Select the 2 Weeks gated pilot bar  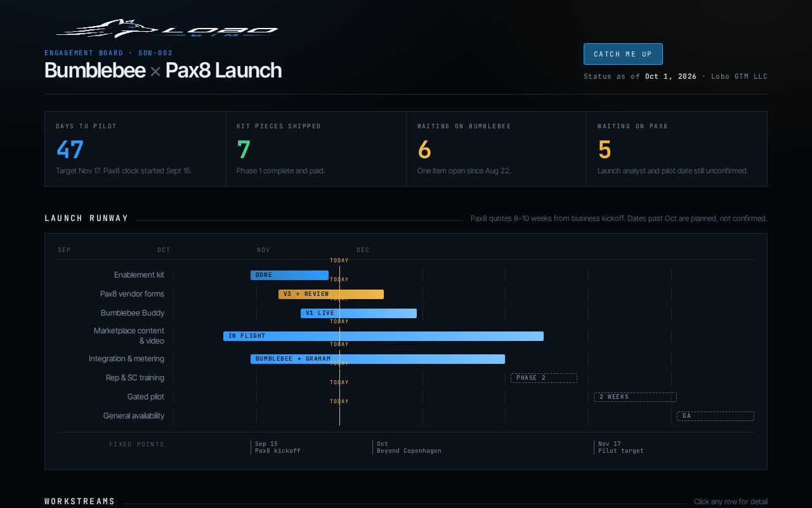[635, 397]
